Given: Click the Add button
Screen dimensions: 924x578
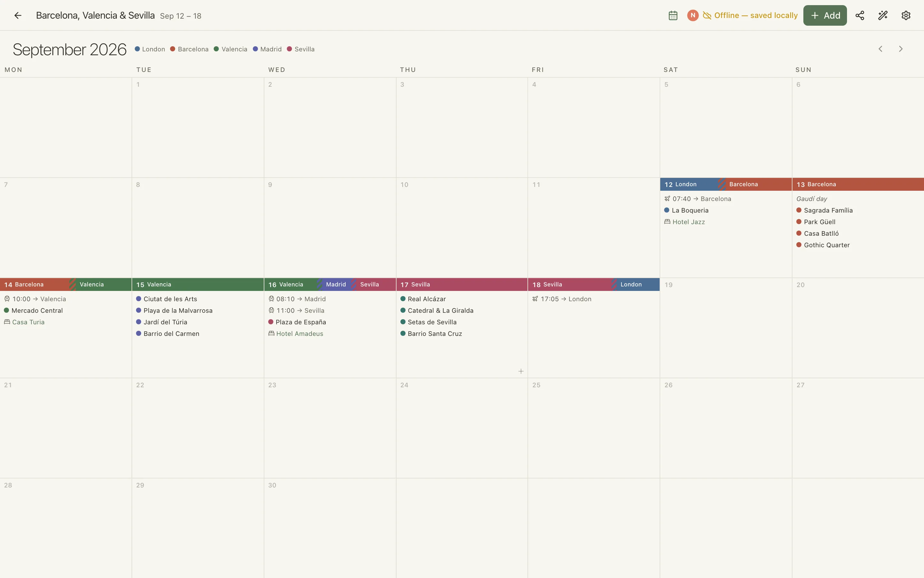Looking at the screenshot, I should (x=825, y=15).
